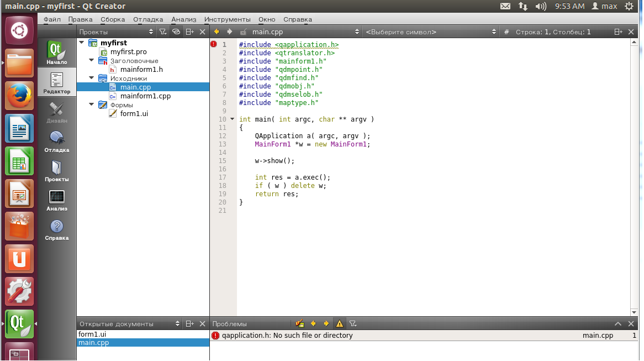
Task: Click the qapplication.h error message entry
Action: coord(287,336)
